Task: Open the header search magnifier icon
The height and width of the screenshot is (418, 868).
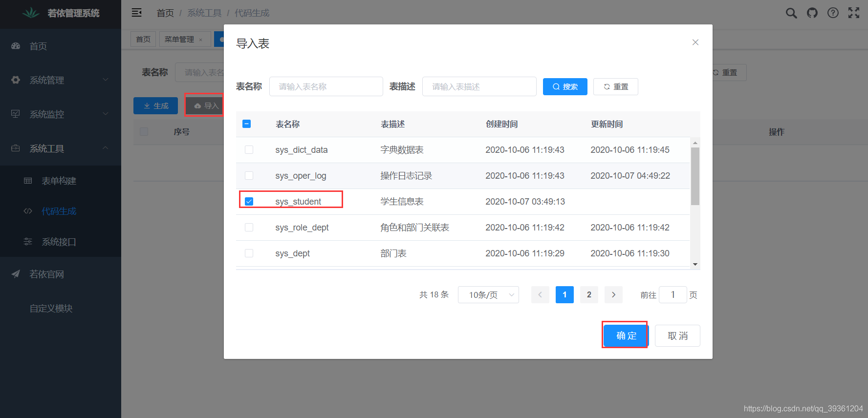Action: pyautogui.click(x=791, y=13)
